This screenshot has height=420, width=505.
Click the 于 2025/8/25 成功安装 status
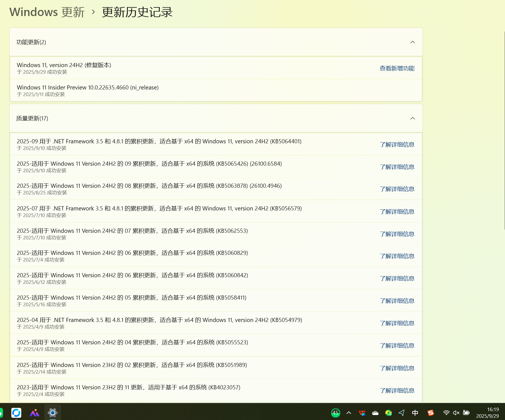click(x=42, y=192)
